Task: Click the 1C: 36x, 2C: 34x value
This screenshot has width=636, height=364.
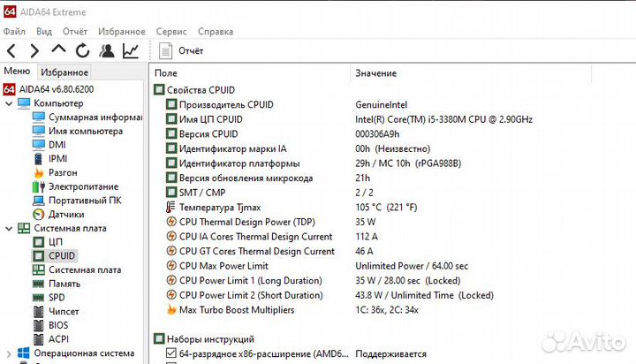Action: [x=387, y=310]
